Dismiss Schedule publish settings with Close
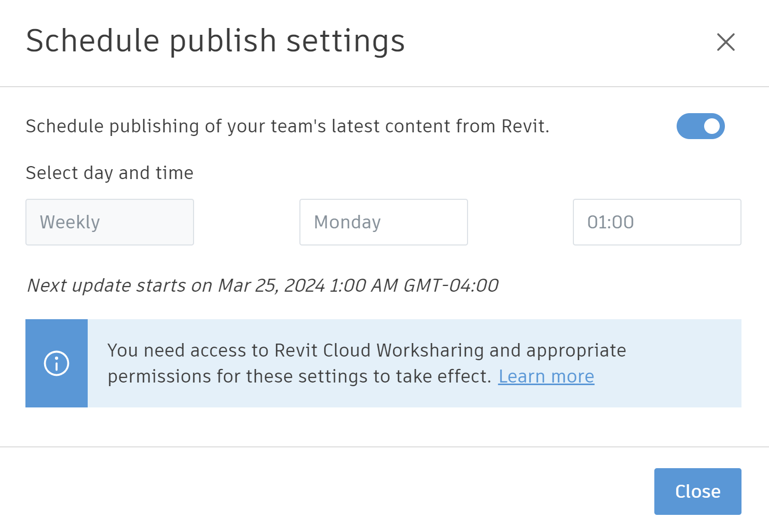This screenshot has height=532, width=769. [697, 491]
